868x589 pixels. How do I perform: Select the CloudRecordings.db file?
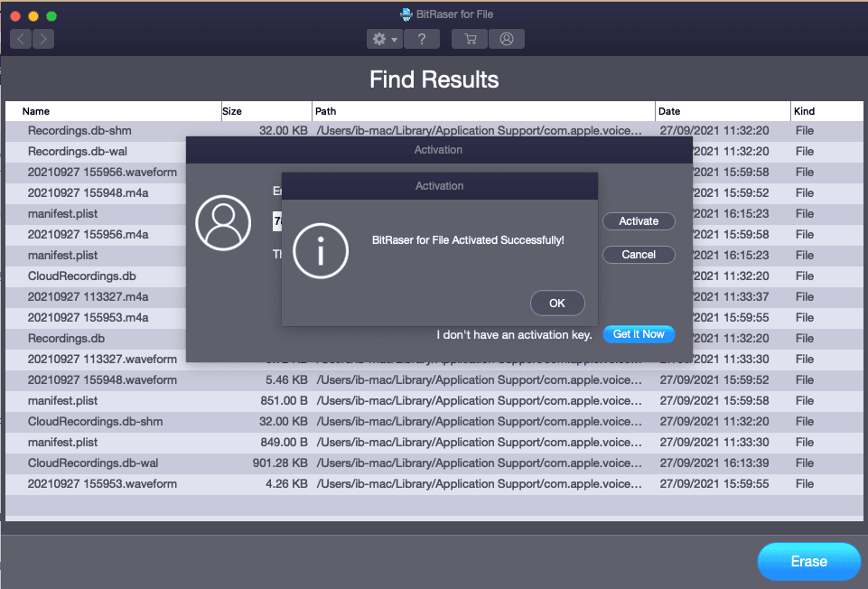coord(82,276)
